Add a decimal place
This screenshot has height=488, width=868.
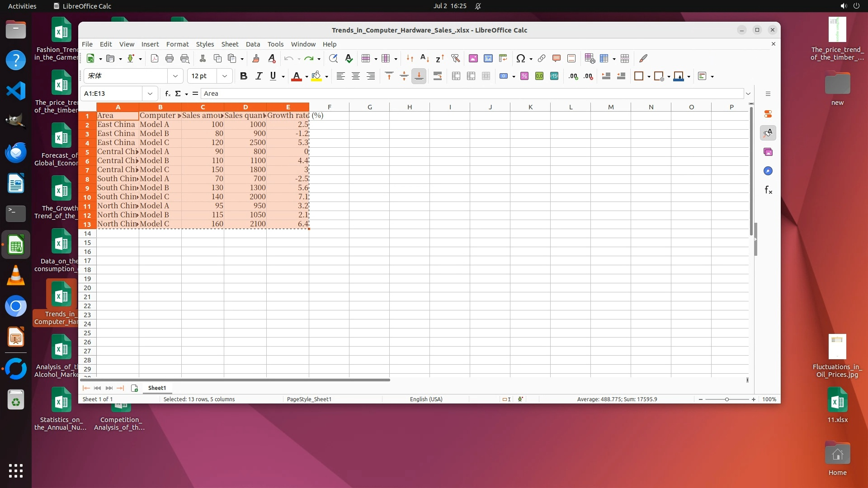tap(573, 76)
